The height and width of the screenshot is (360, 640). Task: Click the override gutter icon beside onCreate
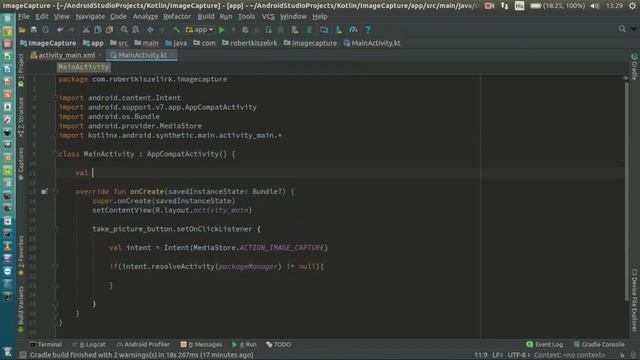click(44, 191)
